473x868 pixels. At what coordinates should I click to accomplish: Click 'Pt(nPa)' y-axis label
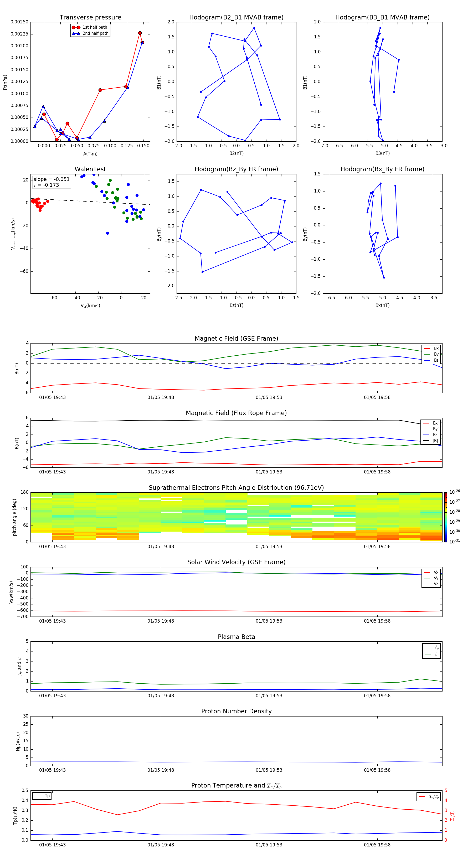(x=5, y=82)
